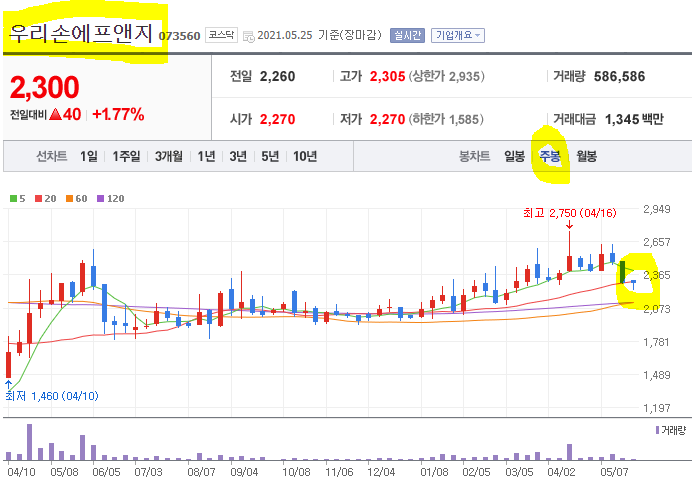Click the 12/04 date axis label
The image size is (692, 485).
(x=381, y=472)
